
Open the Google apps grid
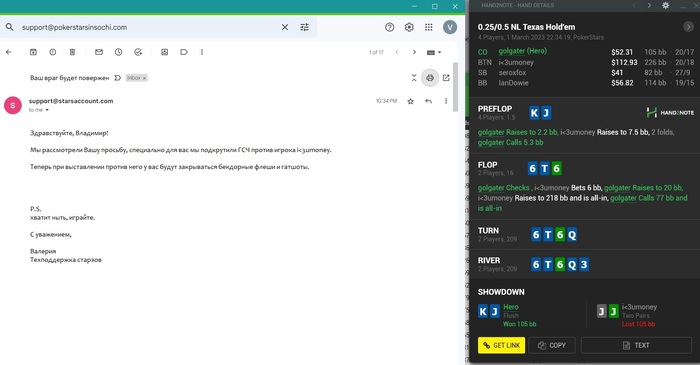429,27
